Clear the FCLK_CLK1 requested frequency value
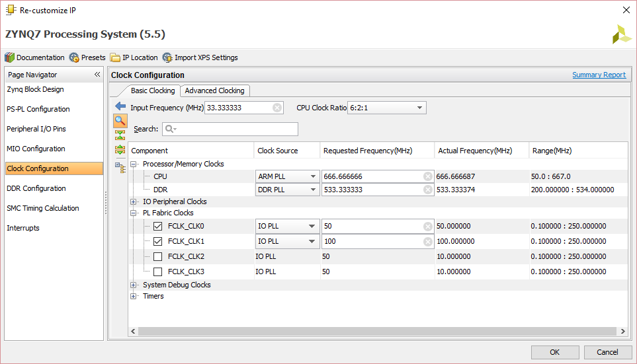Screen dimensions: 637x364 pos(428,241)
